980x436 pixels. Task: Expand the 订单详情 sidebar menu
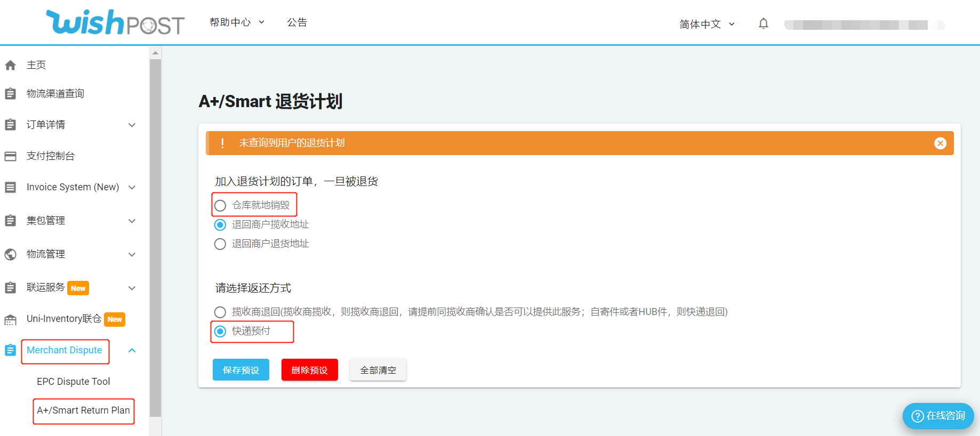pos(132,125)
